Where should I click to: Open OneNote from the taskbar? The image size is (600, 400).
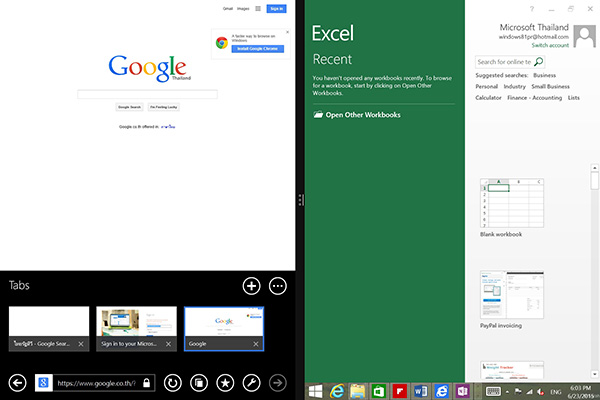click(x=462, y=390)
